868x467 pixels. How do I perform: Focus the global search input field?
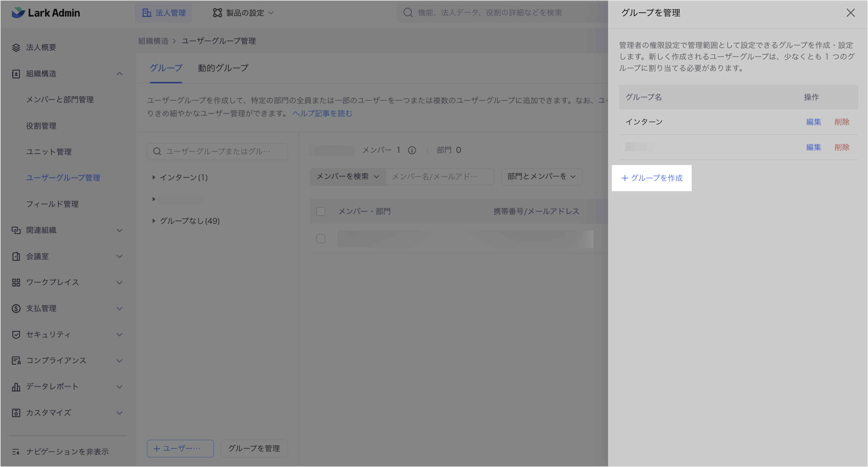(502, 13)
